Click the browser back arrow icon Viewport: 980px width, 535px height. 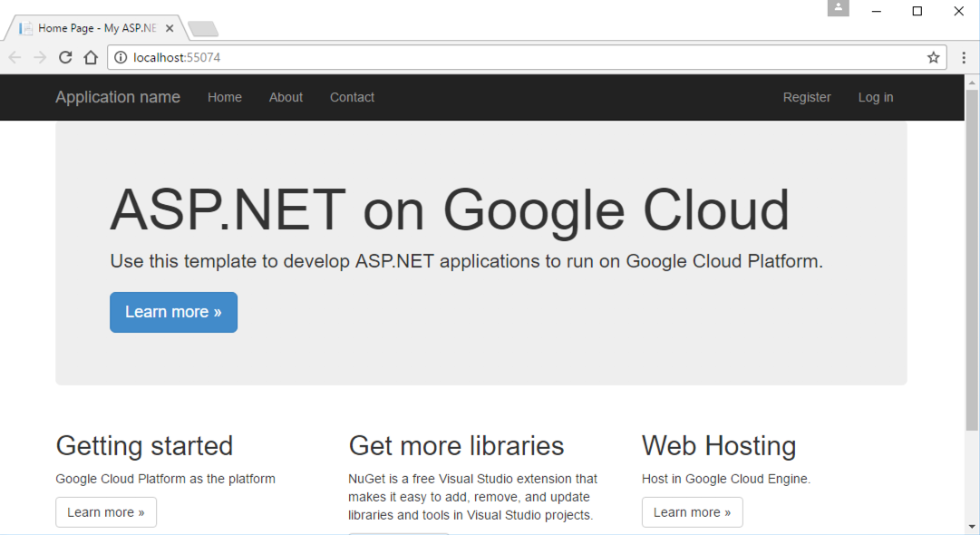[15, 56]
